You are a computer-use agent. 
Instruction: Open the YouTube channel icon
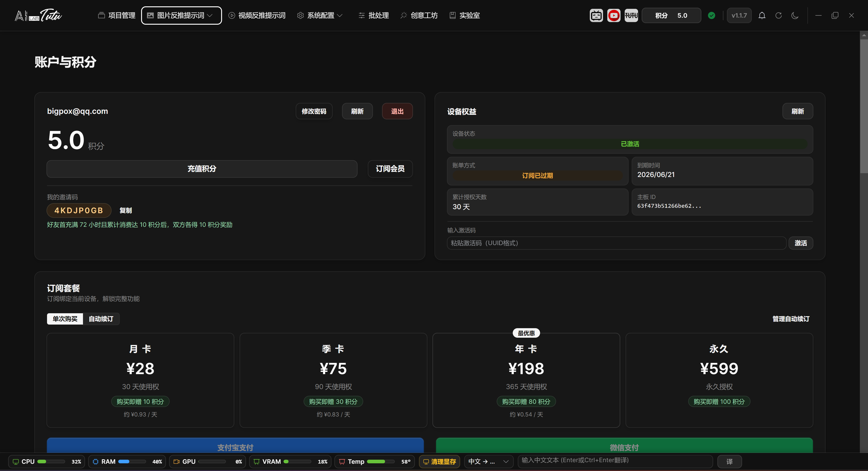click(x=614, y=16)
